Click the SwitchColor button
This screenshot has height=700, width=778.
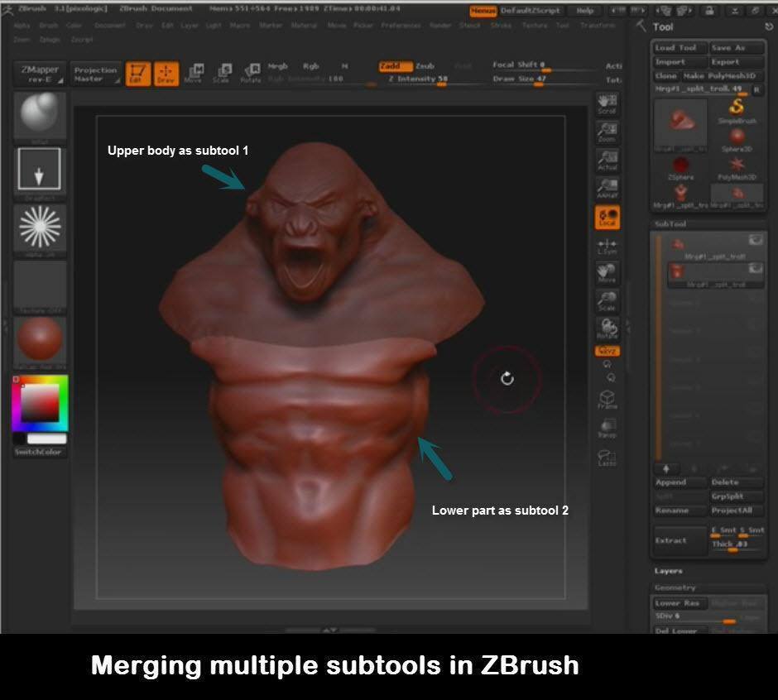tap(39, 452)
